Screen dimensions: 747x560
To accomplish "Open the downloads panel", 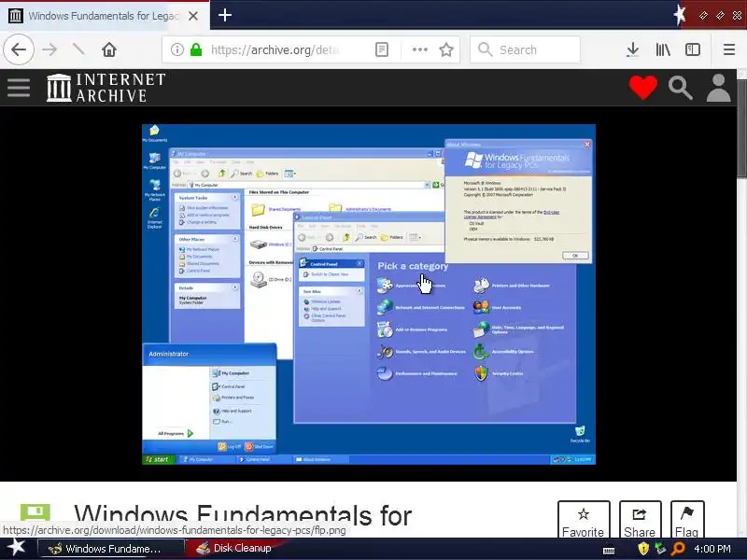I will 633,49.
